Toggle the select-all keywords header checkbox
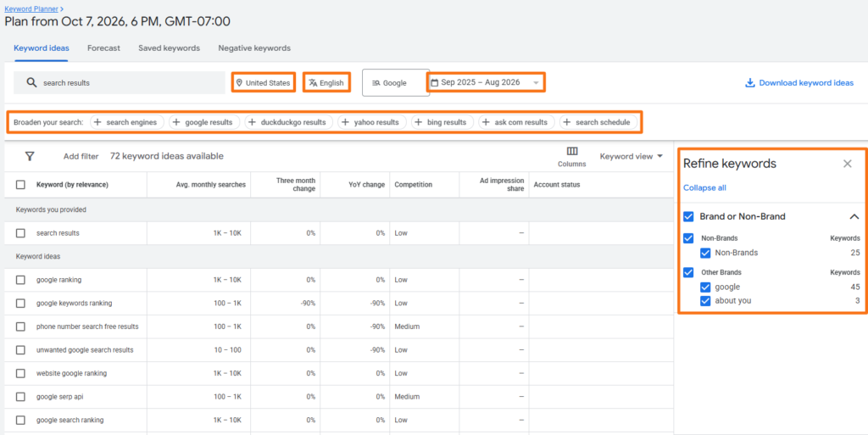 (20, 185)
